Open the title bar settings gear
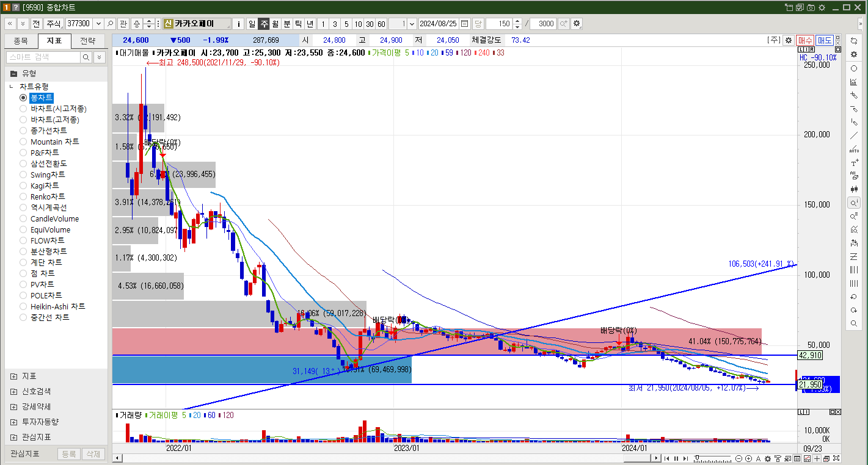Viewport: 868px width, 465px height. click(x=822, y=7)
